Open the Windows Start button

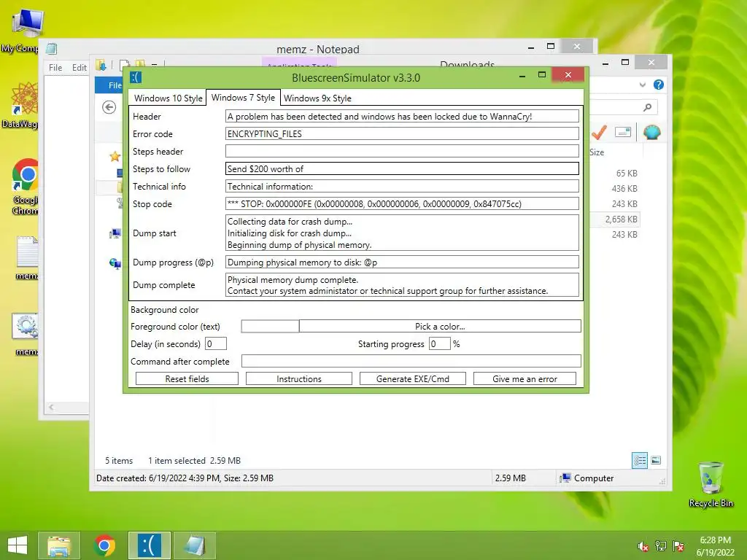(x=18, y=545)
